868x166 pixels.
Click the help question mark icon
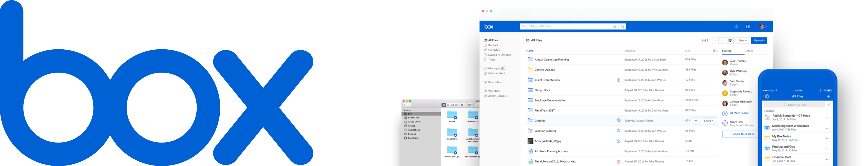click(736, 27)
